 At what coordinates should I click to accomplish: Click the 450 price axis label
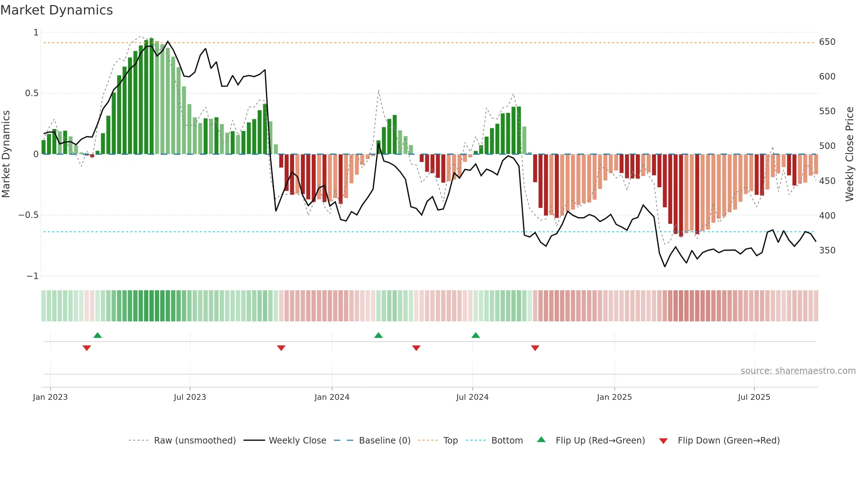click(x=827, y=181)
